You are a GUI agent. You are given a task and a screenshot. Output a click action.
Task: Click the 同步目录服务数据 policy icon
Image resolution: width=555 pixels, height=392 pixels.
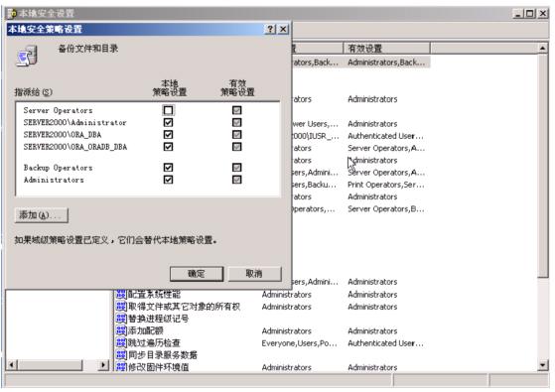point(121,355)
